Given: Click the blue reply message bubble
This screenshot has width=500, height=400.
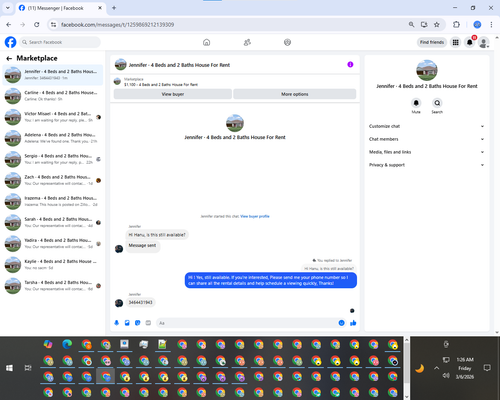Looking at the screenshot, I should point(271,280).
